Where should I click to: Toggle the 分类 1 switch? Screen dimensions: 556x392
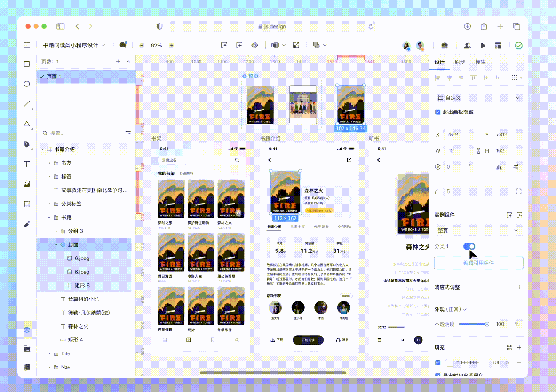pos(469,246)
